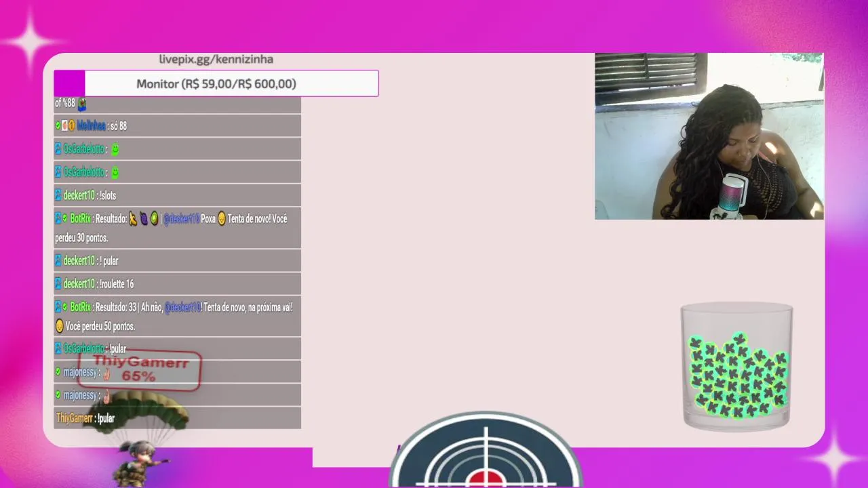Click the slot result emoji in BotRix message
This screenshot has width=868, height=488.
tap(144, 218)
